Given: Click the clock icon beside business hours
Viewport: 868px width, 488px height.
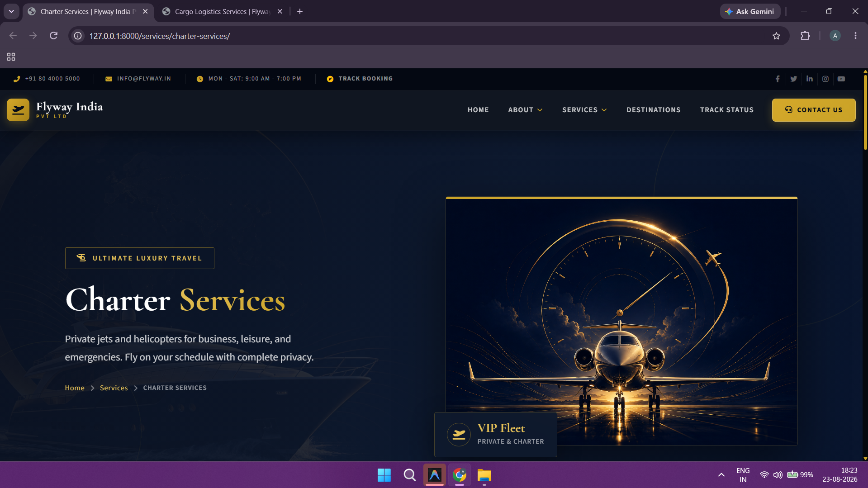Looking at the screenshot, I should pos(199,79).
